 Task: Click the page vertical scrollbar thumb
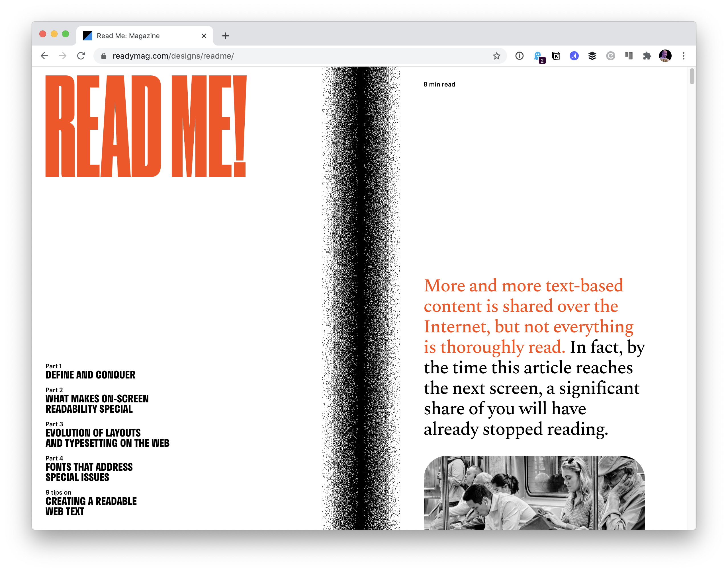point(692,76)
